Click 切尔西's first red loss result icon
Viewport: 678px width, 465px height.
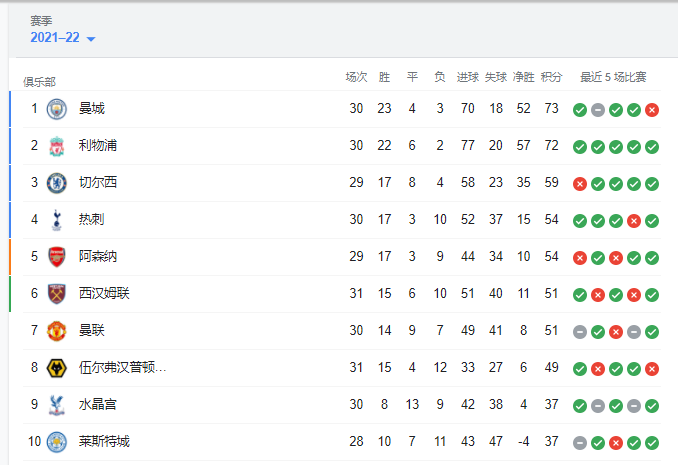pos(580,183)
